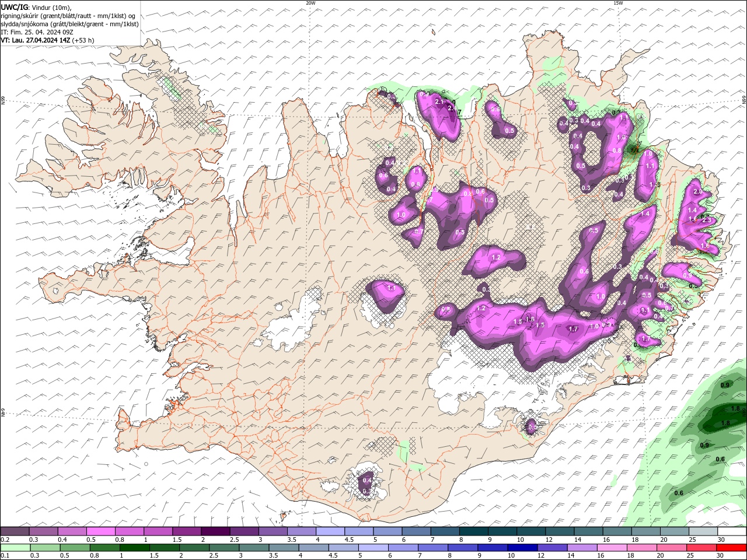This screenshot has height=560, width=747.
Task: Select the bright pink 0.5–0.8 snow legend swatch
Action: tap(101, 531)
